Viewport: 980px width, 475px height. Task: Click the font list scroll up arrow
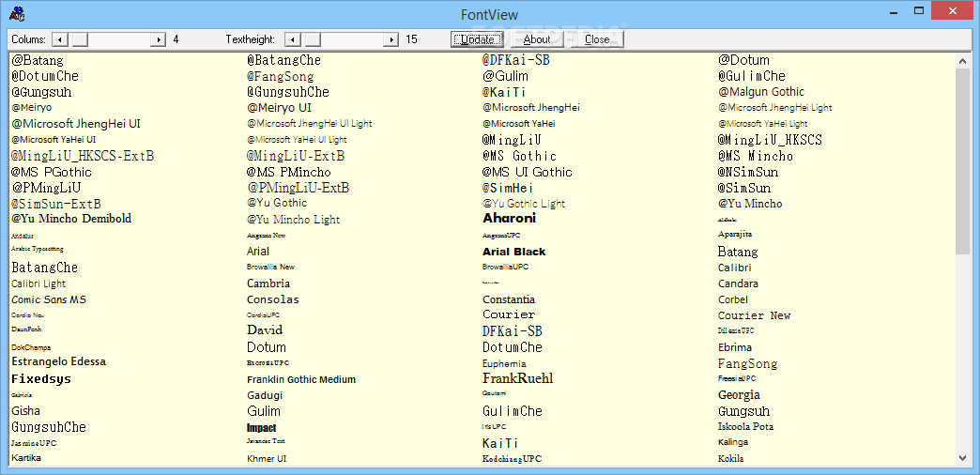tap(962, 61)
